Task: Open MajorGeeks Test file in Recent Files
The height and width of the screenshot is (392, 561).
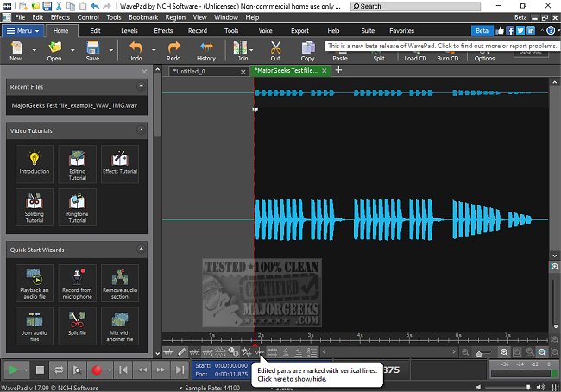Action: pyautogui.click(x=73, y=105)
